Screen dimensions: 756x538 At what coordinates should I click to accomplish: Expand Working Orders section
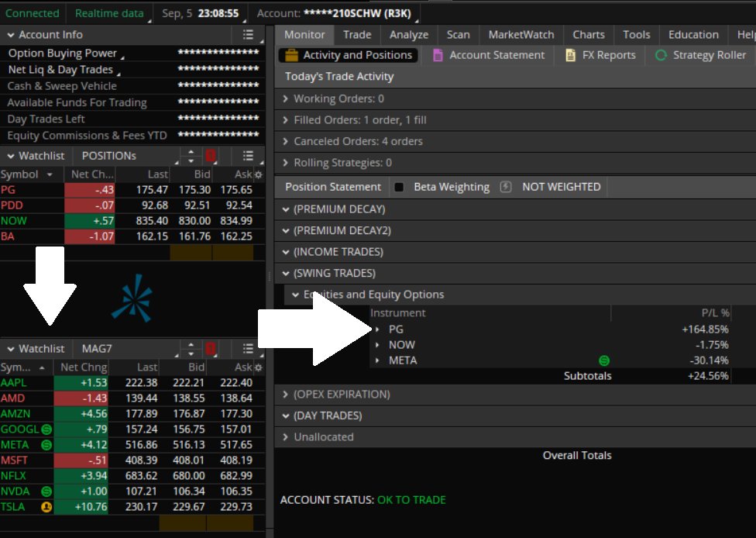click(285, 98)
